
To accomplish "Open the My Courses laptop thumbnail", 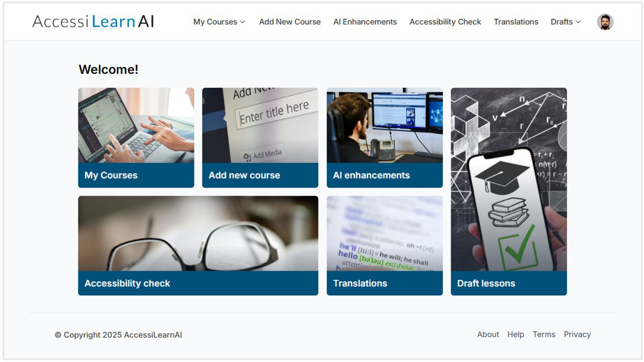I will point(136,125).
